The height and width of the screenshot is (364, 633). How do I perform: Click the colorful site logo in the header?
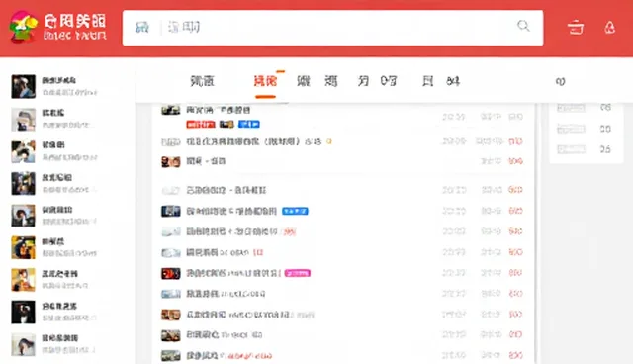24,27
